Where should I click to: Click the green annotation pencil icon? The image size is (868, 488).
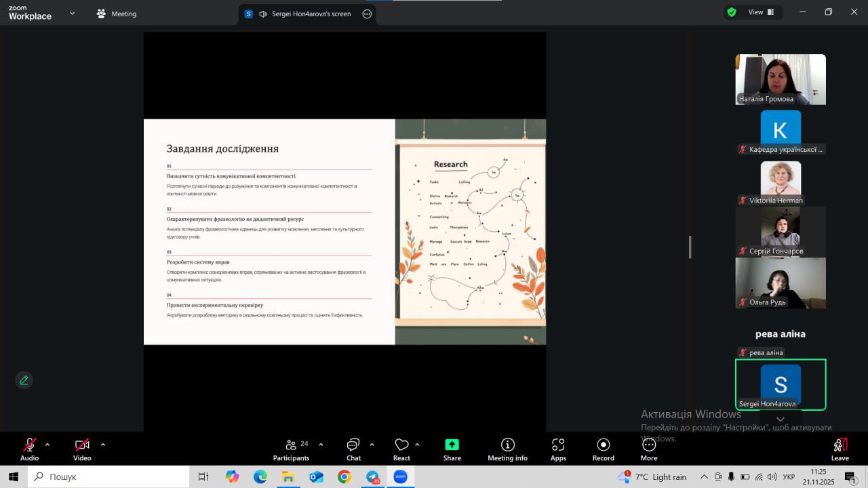pos(24,380)
